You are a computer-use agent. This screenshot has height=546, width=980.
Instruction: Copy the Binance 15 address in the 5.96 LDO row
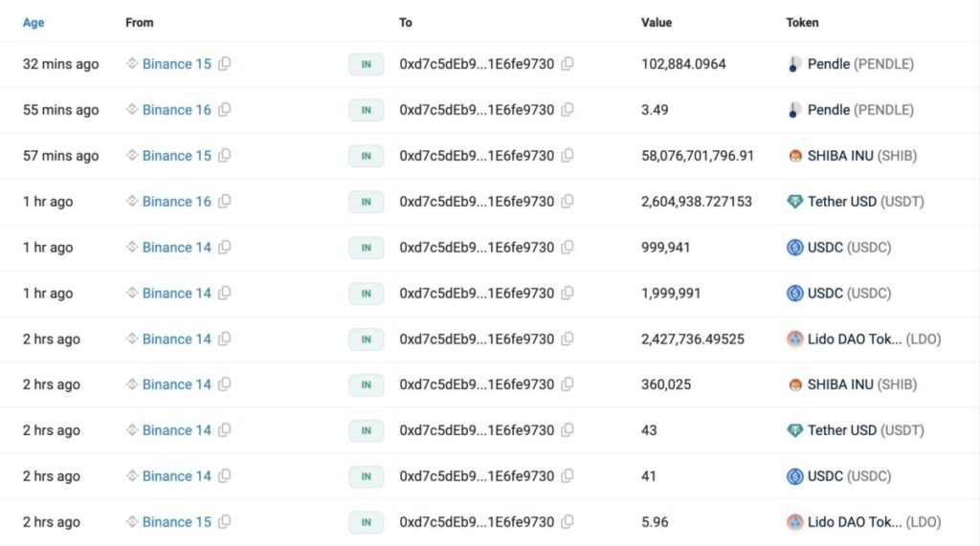coord(224,522)
